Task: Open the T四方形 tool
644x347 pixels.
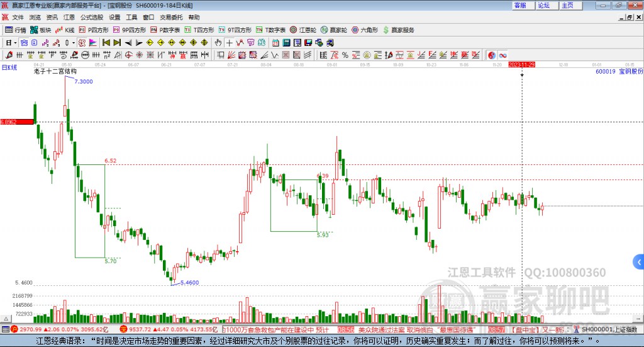Action: point(199,30)
